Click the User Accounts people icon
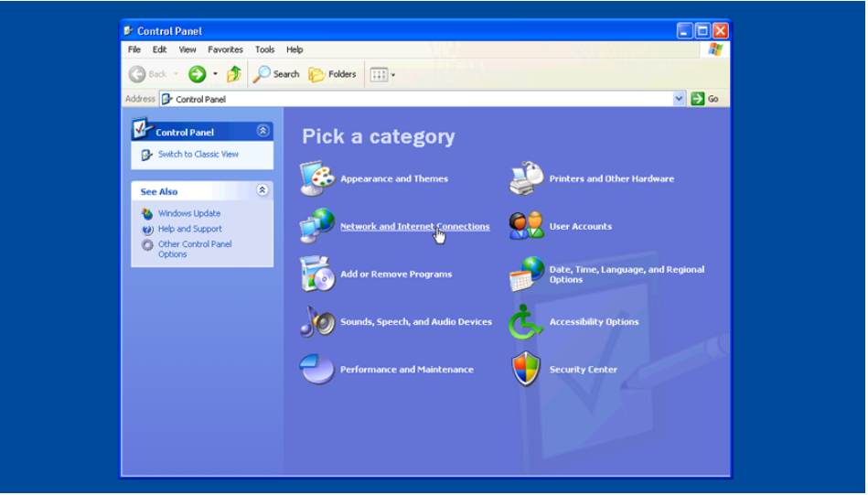Screen dimensions: 868x495 pos(527,226)
